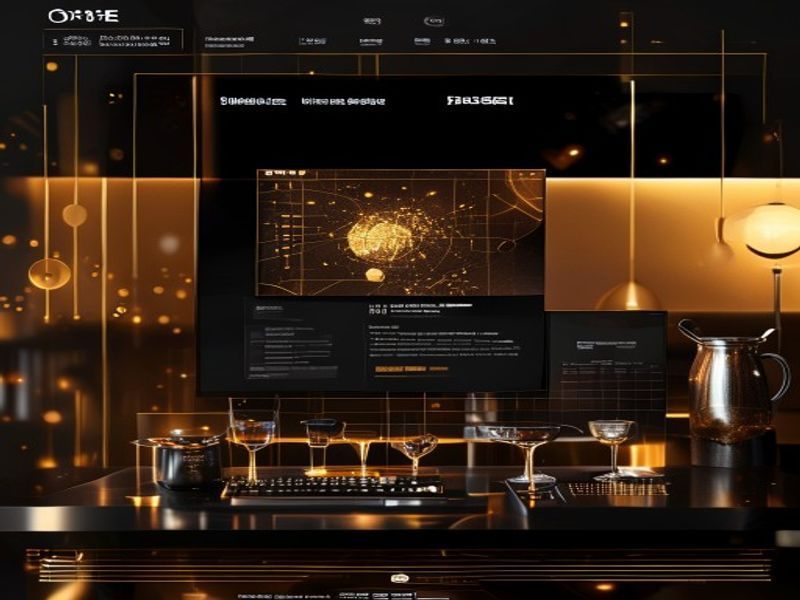This screenshot has width=800, height=600.
Task: Open the first bold heading tab in the dark panel
Action: tap(253, 101)
